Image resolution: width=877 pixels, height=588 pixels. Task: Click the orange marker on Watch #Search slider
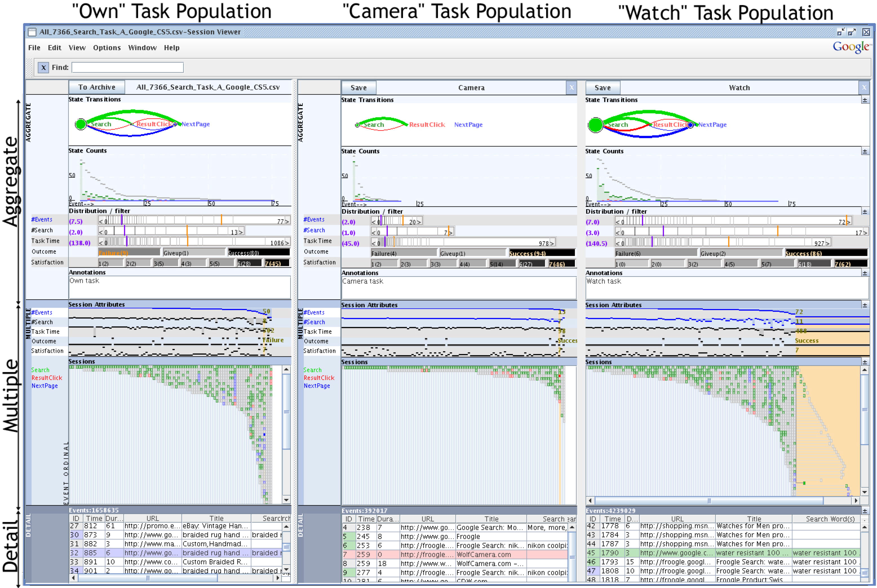(778, 231)
